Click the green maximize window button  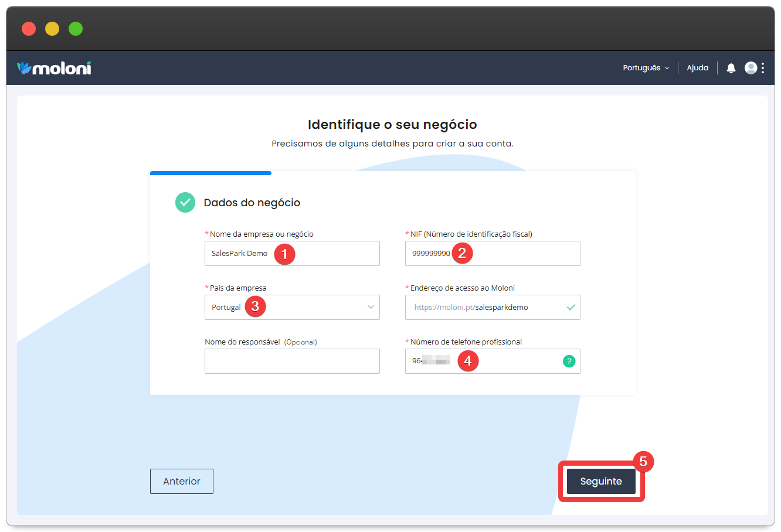pos(76,29)
